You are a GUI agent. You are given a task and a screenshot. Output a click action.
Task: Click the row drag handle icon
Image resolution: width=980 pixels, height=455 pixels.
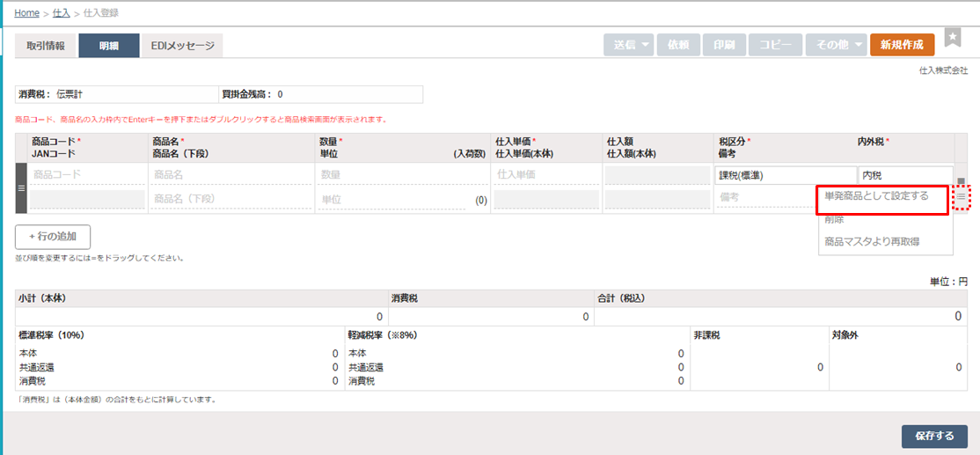(22, 188)
